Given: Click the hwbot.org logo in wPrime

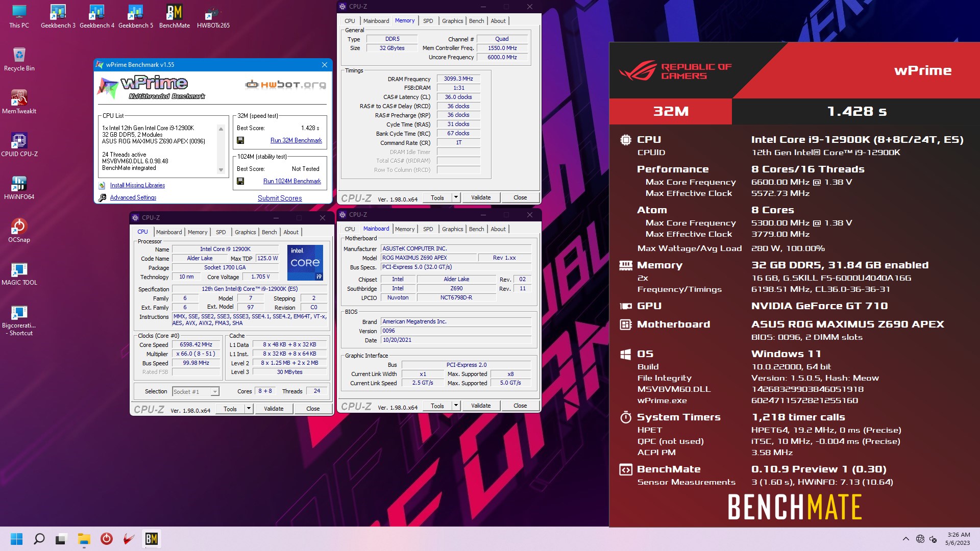Looking at the screenshot, I should click(x=286, y=85).
